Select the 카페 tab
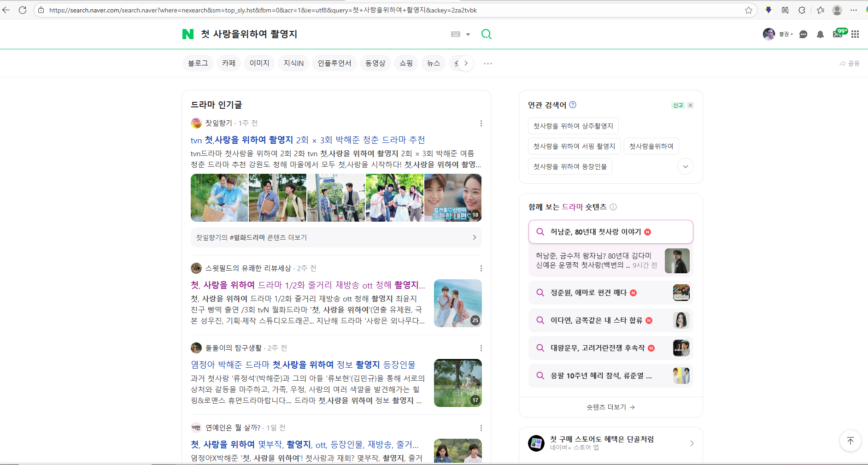The width and height of the screenshot is (868, 465). pyautogui.click(x=229, y=63)
